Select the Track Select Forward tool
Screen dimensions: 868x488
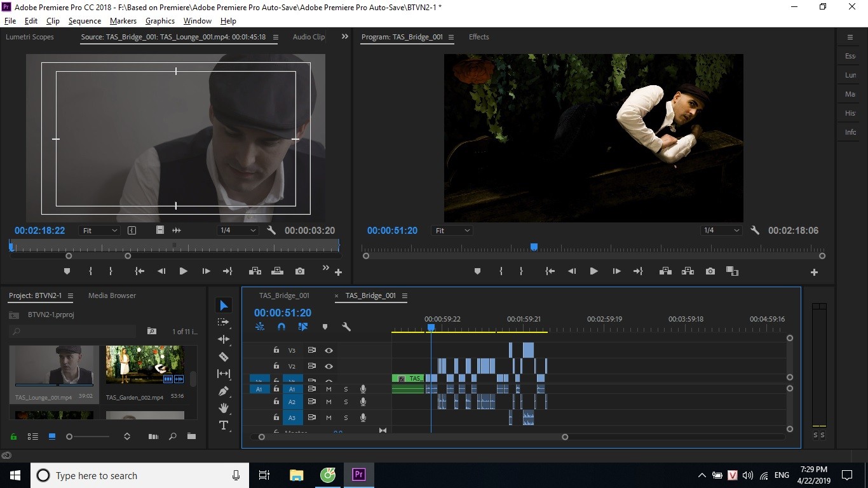224,322
